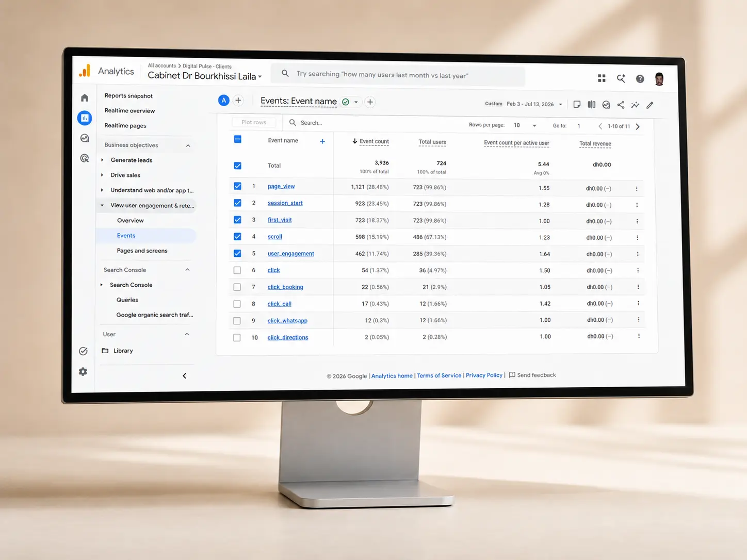Uncheck the session_start row checkbox
The width and height of the screenshot is (747, 560).
click(x=237, y=203)
